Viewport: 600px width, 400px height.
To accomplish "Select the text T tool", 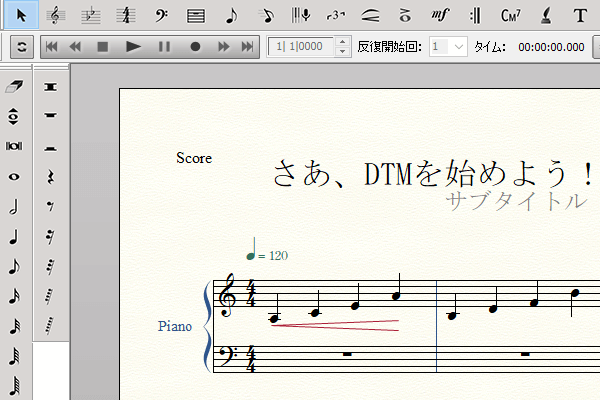I will [x=580, y=15].
